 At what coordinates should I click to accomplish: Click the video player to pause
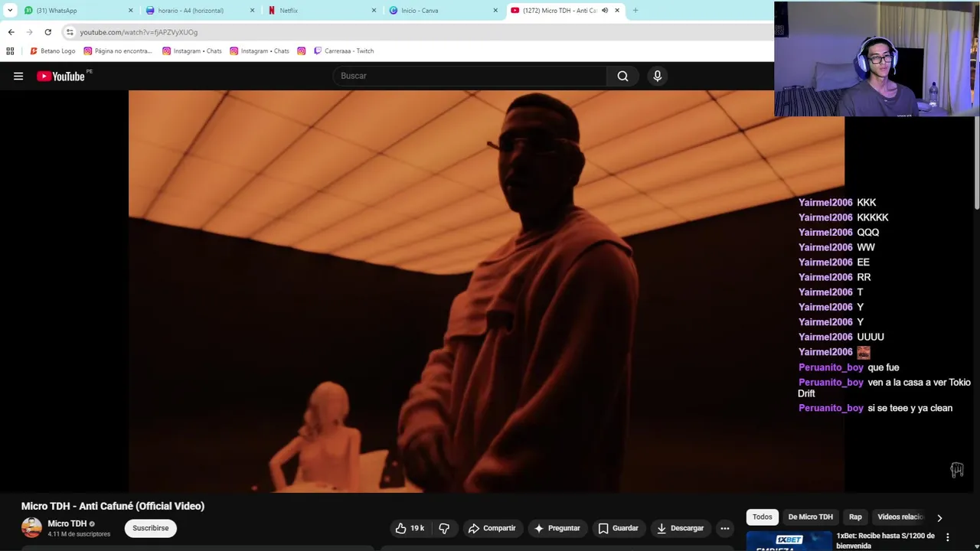pyautogui.click(x=486, y=291)
